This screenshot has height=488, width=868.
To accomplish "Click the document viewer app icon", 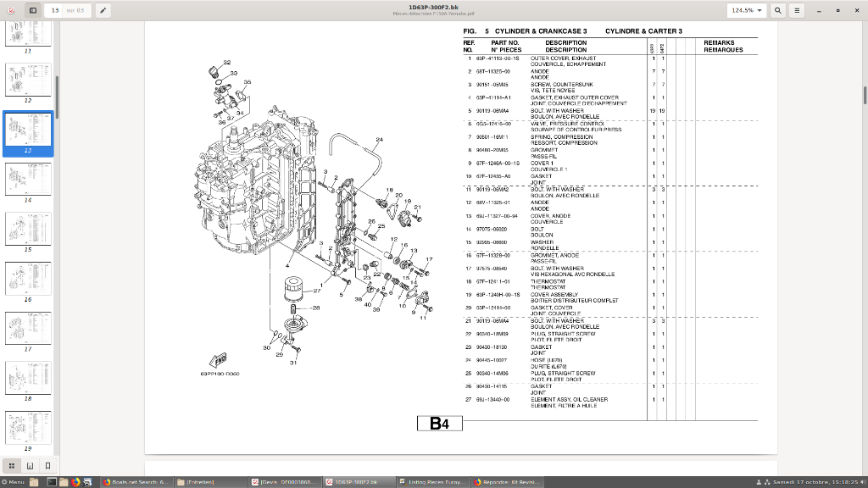I will point(9,10).
